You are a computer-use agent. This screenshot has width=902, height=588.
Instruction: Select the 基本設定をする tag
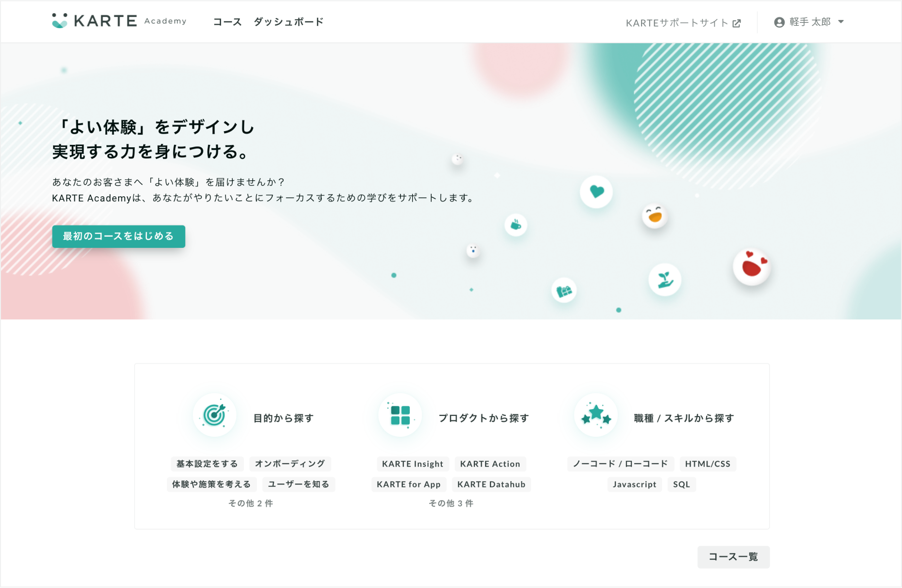[207, 464]
